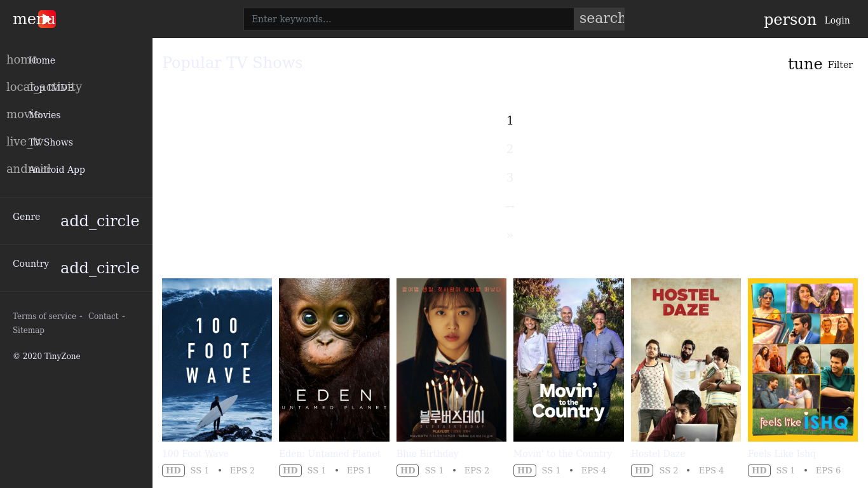Go to Movies in sidebar
This screenshot has width=868, height=488.
[44, 115]
